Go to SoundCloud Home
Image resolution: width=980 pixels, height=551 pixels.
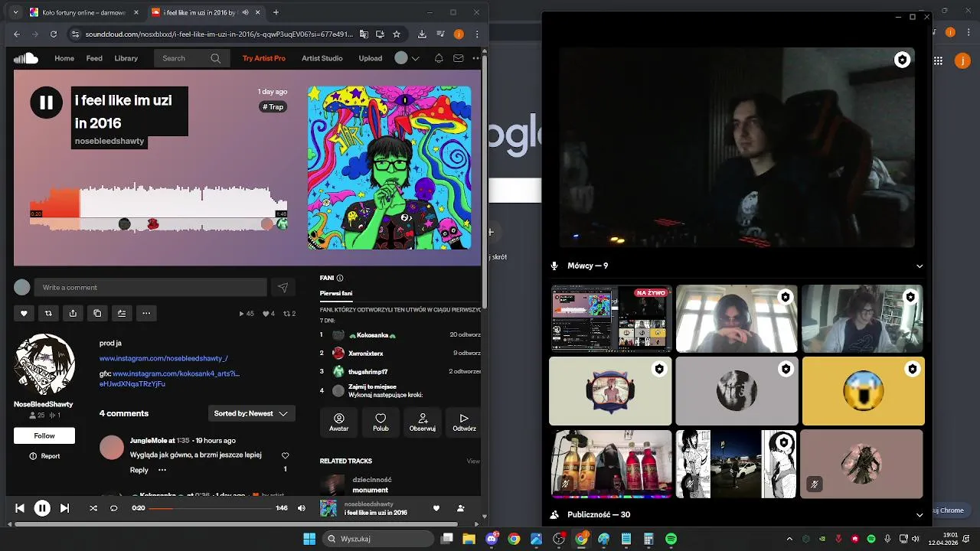64,58
